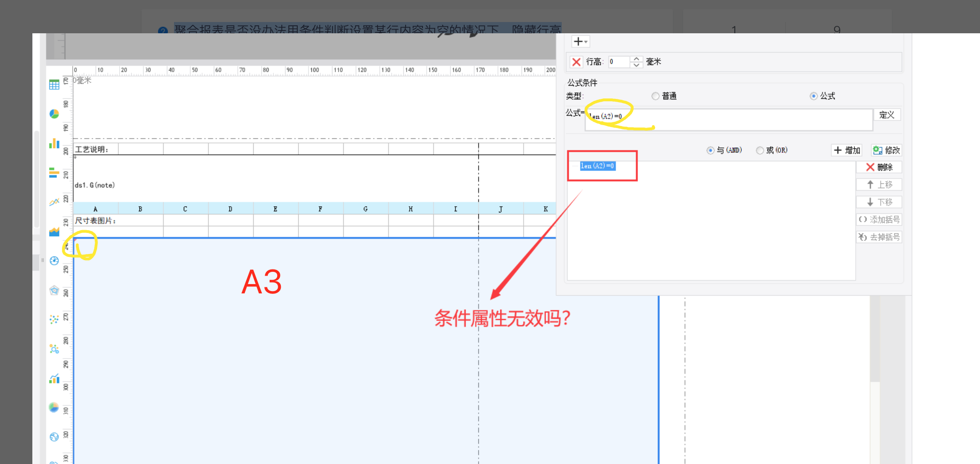Choose the 或 (OR) radio option

coord(760,150)
